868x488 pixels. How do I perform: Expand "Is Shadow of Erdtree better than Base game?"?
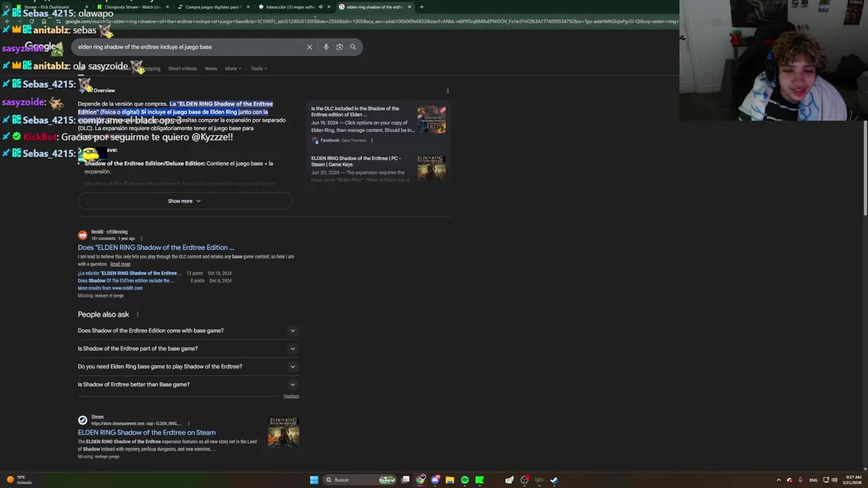[x=189, y=384]
